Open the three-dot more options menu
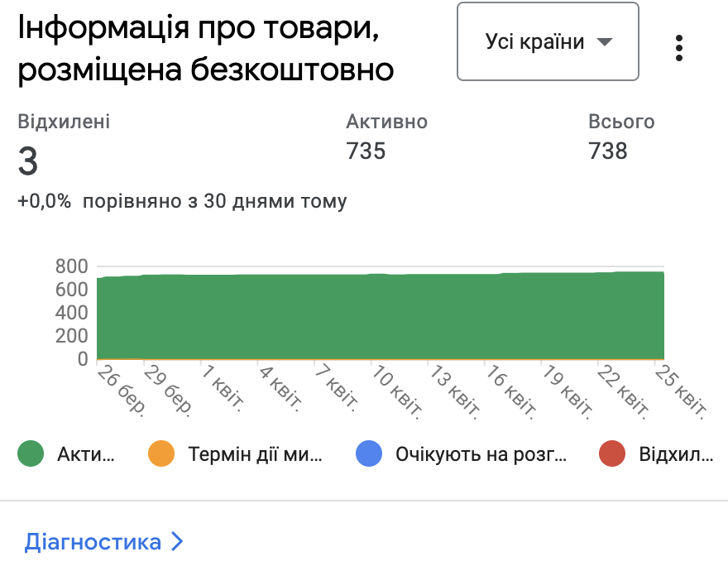 679,47
